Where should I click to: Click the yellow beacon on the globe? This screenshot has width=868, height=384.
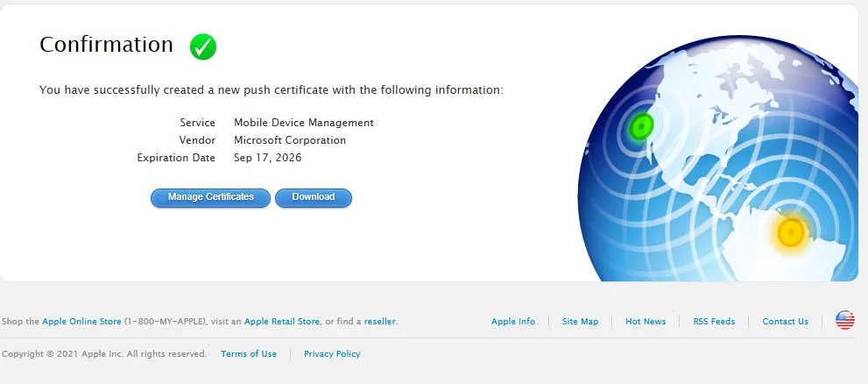[x=791, y=233]
